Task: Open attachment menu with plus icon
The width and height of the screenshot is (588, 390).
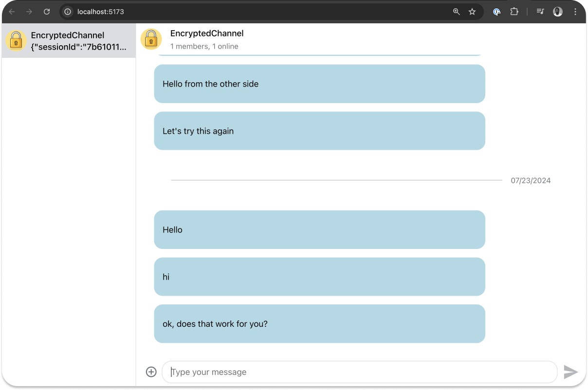Action: pos(151,372)
